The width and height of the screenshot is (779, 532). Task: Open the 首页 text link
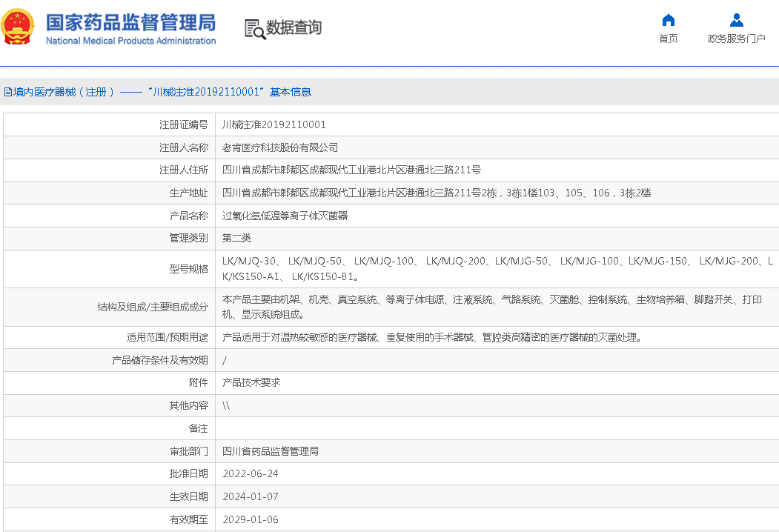pos(668,39)
